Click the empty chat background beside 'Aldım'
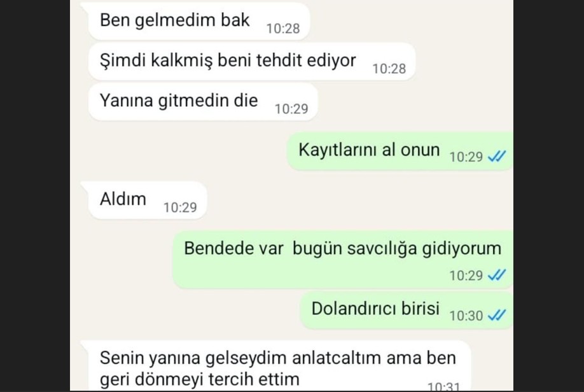584x392 pixels. coord(358,200)
